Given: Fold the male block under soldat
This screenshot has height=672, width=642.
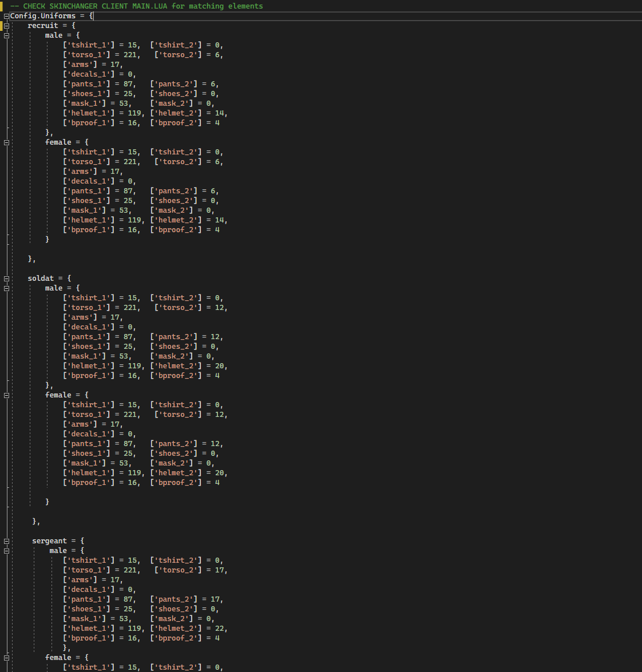Looking at the screenshot, I should (6, 288).
